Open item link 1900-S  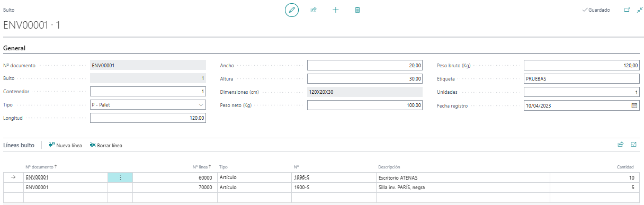point(301,188)
